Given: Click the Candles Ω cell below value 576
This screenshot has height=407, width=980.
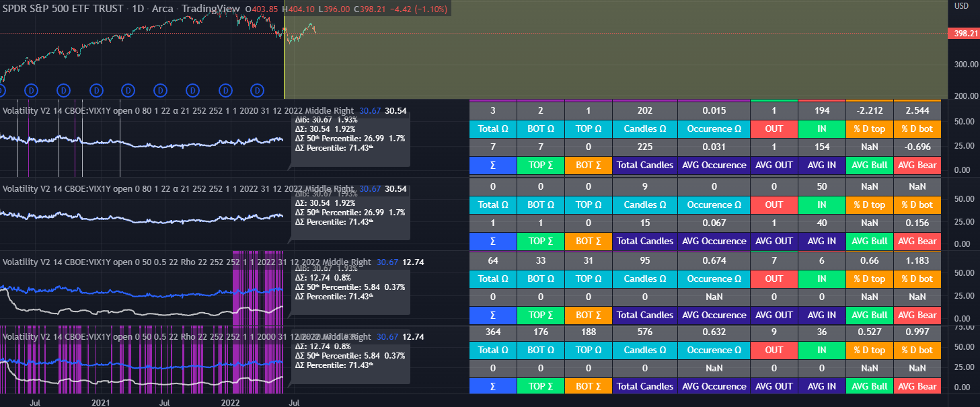Looking at the screenshot, I should [x=645, y=350].
